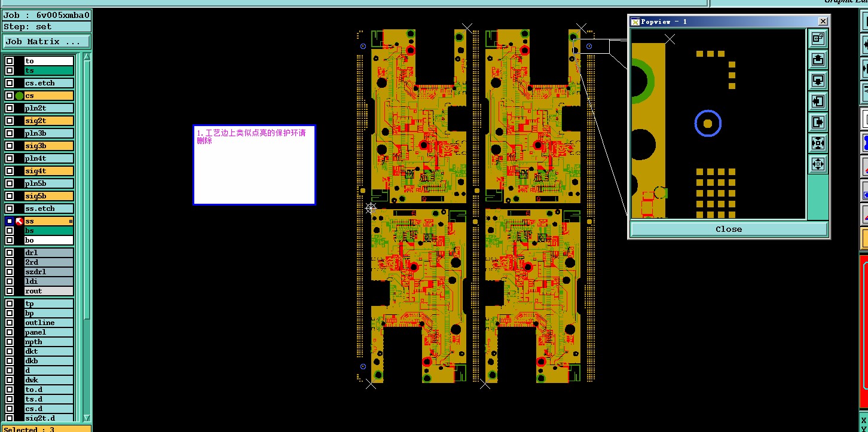Toggle the cs layer checkbox

coord(10,96)
